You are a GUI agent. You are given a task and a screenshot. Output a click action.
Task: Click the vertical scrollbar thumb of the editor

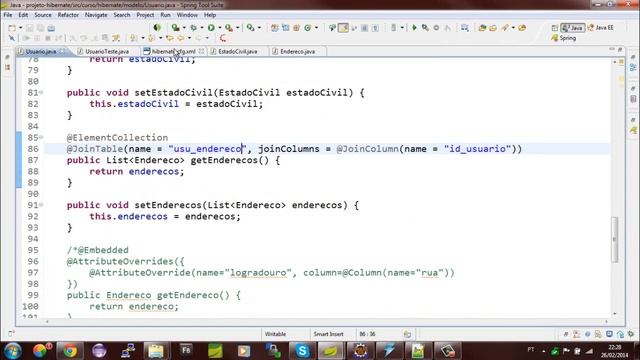(x=615, y=240)
